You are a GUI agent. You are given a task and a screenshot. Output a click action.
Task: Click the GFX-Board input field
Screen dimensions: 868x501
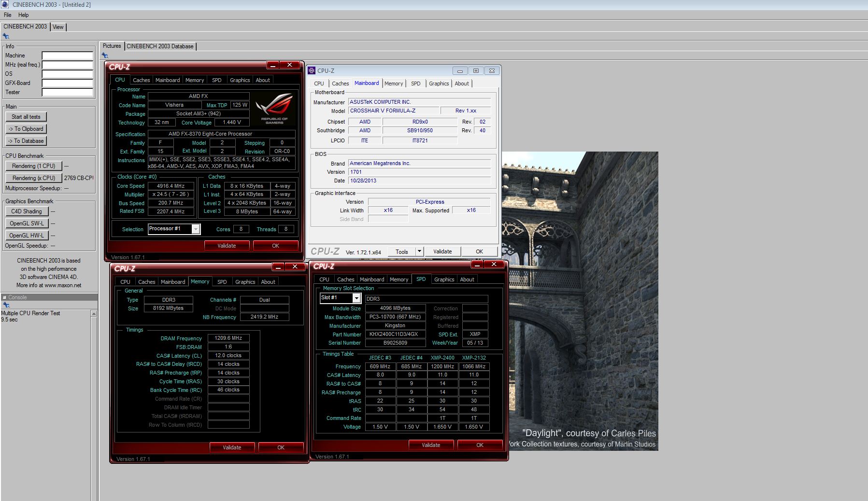click(x=67, y=83)
